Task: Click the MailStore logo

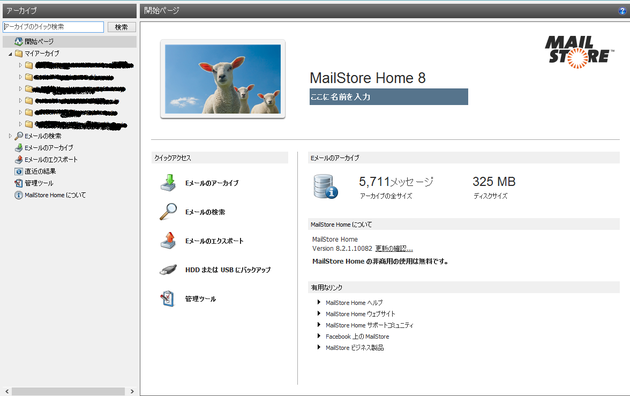Action: pos(579,52)
